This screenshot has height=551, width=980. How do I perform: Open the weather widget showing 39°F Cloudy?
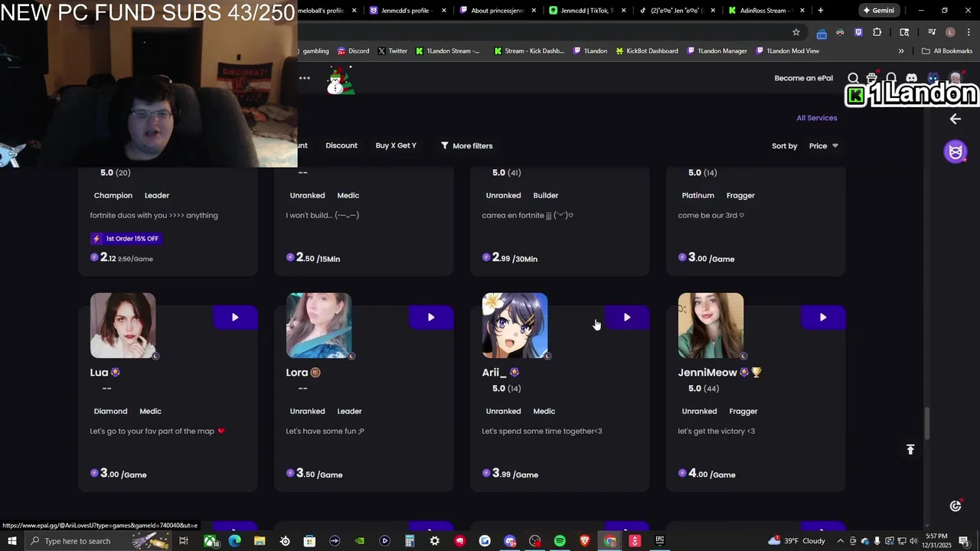[x=797, y=541]
